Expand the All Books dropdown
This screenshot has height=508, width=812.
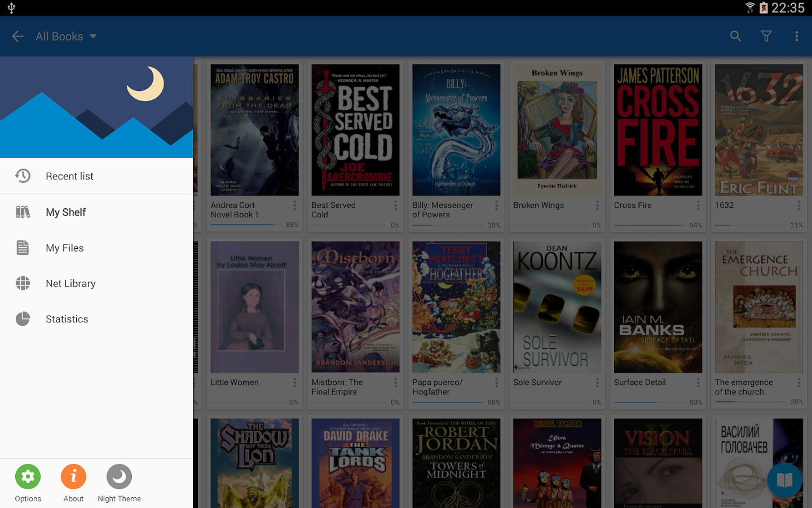pyautogui.click(x=66, y=36)
